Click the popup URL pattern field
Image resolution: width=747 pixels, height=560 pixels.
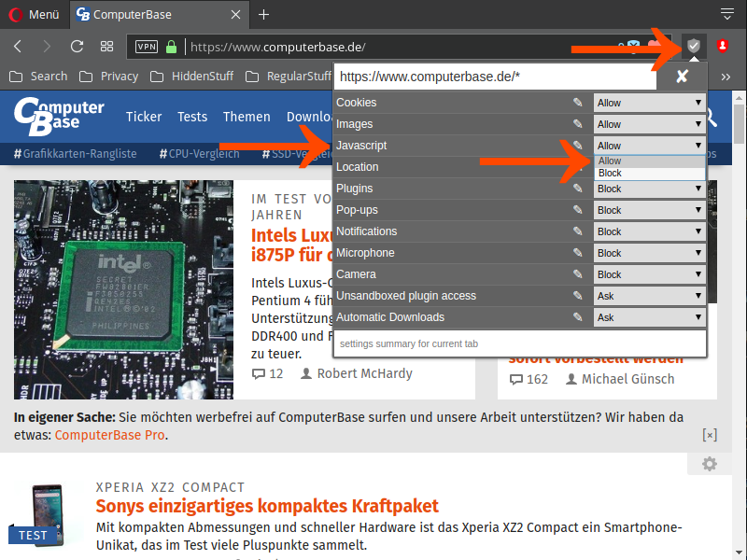[496, 77]
